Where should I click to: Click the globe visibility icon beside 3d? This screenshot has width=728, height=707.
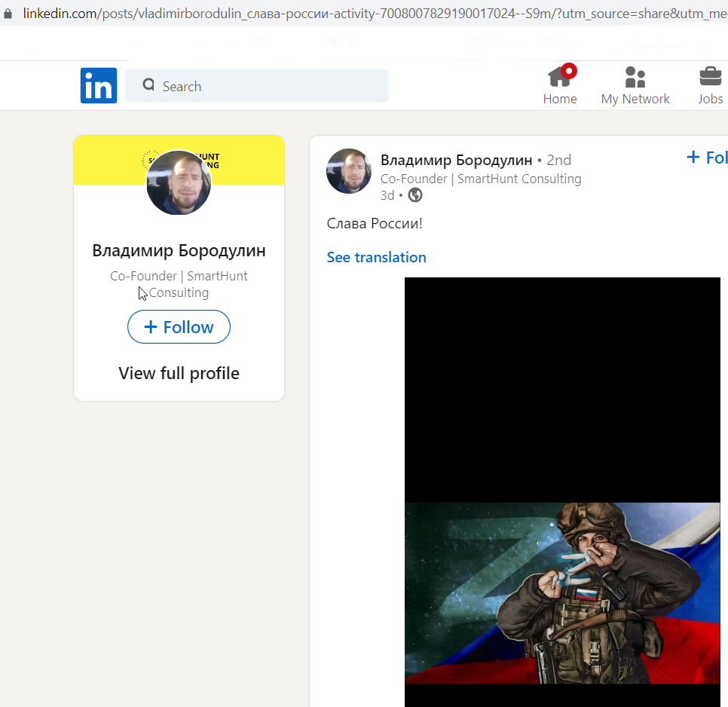(415, 195)
